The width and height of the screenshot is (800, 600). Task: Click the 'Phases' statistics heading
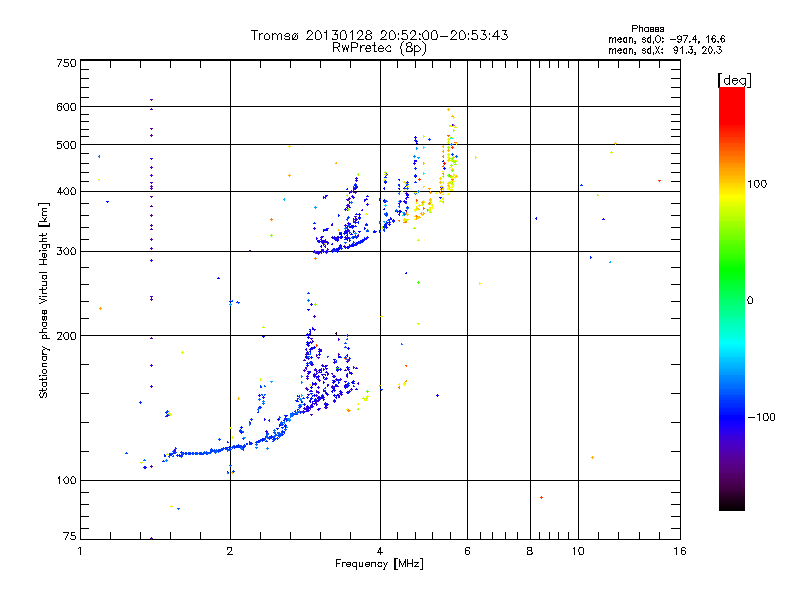647,29
